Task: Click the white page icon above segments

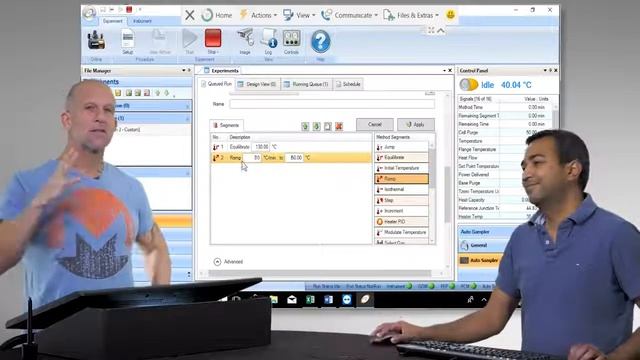Action: coord(327,127)
